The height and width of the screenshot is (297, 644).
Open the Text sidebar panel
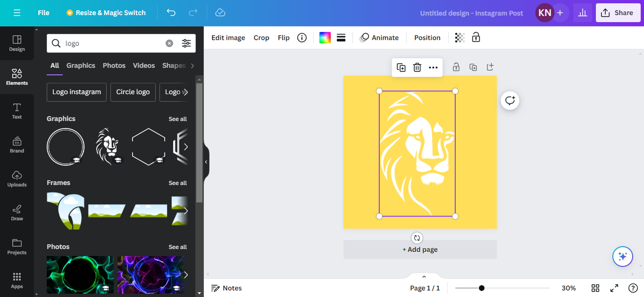[17, 111]
